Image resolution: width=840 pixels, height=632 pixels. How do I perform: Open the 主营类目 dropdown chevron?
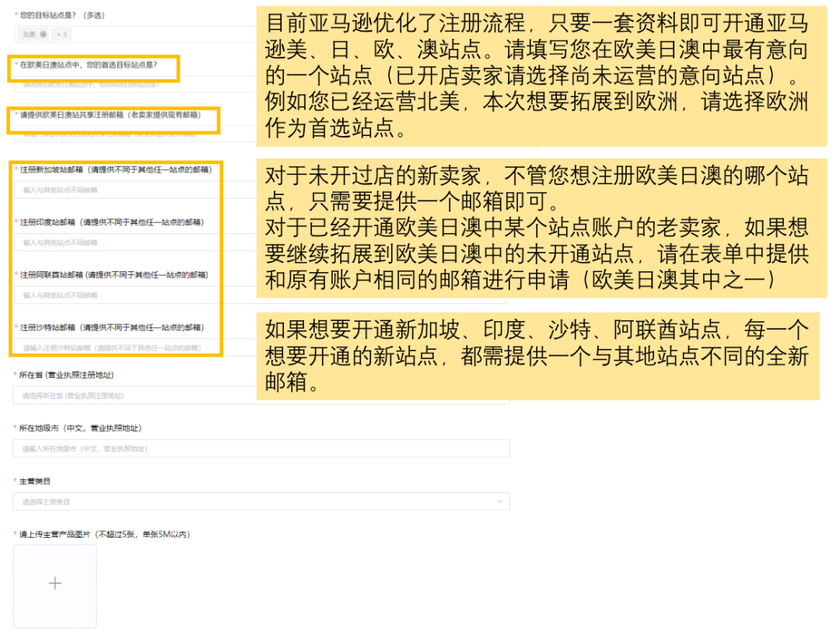click(x=500, y=502)
